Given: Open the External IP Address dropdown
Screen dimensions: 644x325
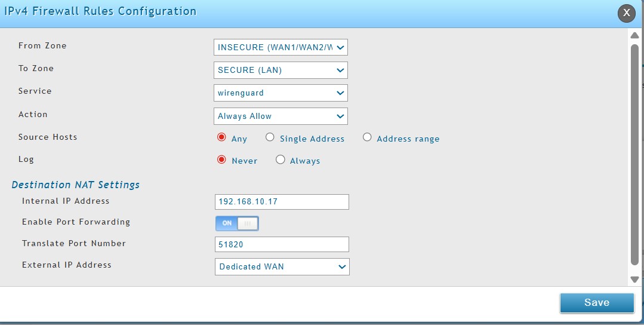Looking at the screenshot, I should (282, 266).
